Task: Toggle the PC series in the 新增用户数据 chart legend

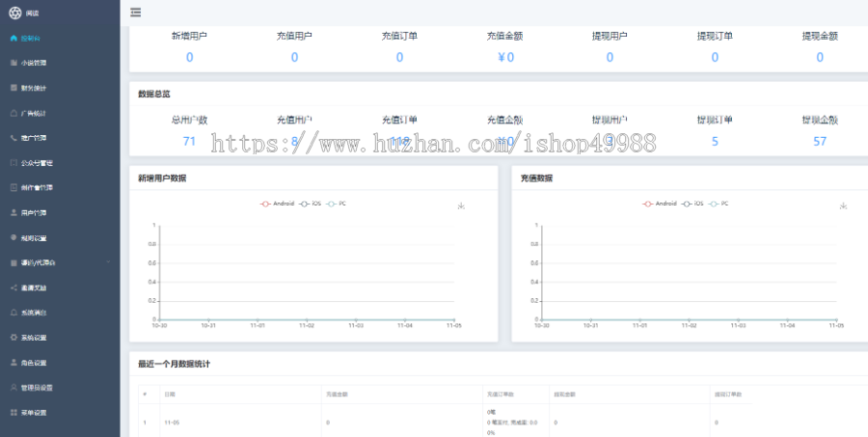Action: (336, 204)
